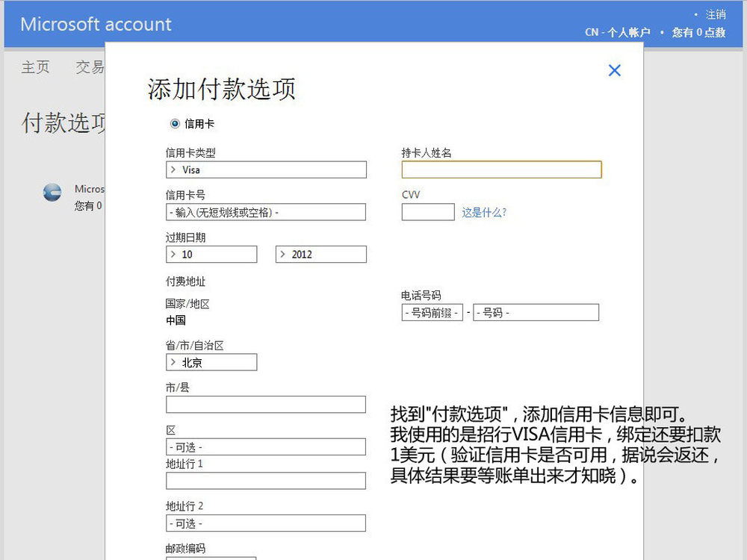Click the Microsoft account title
747x560 pixels.
[x=96, y=25]
